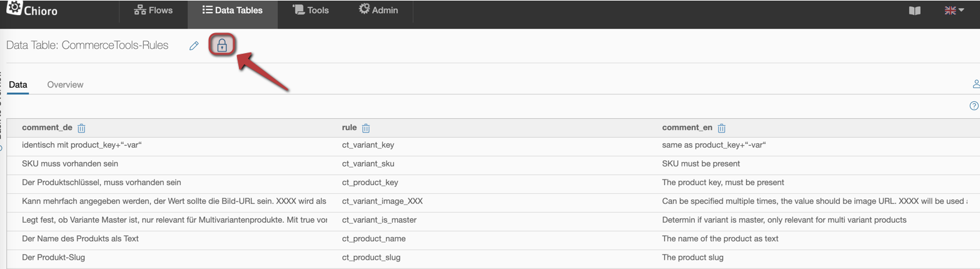Open the help question mark icon
Image resolution: width=980 pixels, height=269 pixels.
tap(973, 106)
